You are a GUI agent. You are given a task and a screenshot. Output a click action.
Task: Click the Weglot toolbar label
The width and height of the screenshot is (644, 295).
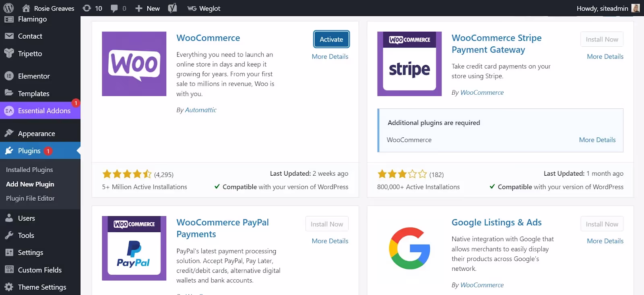(210, 8)
